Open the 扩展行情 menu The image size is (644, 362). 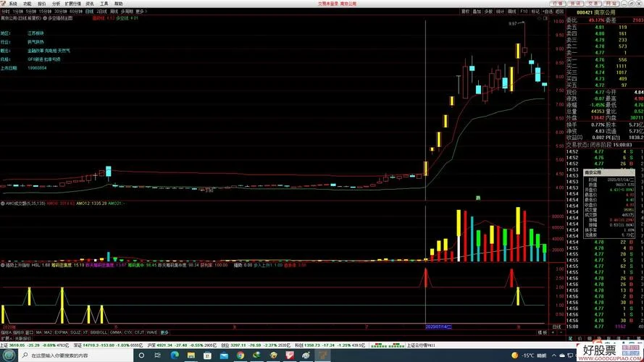pyautogui.click(x=72, y=4)
